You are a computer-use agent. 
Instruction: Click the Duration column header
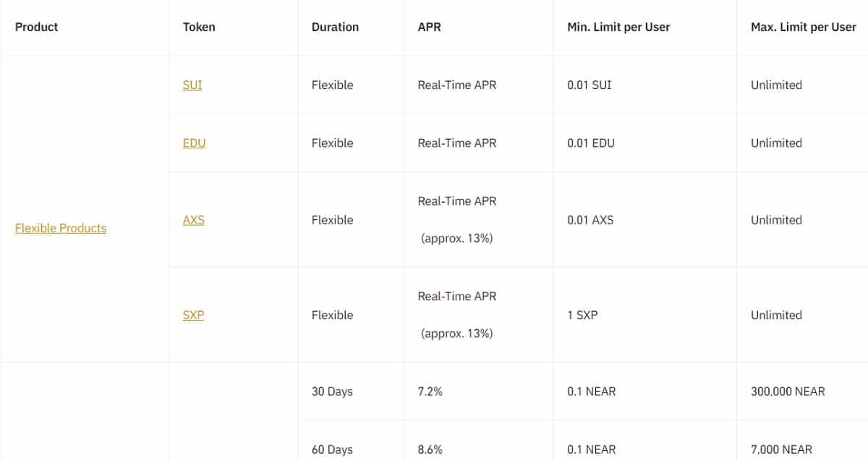[x=335, y=27]
